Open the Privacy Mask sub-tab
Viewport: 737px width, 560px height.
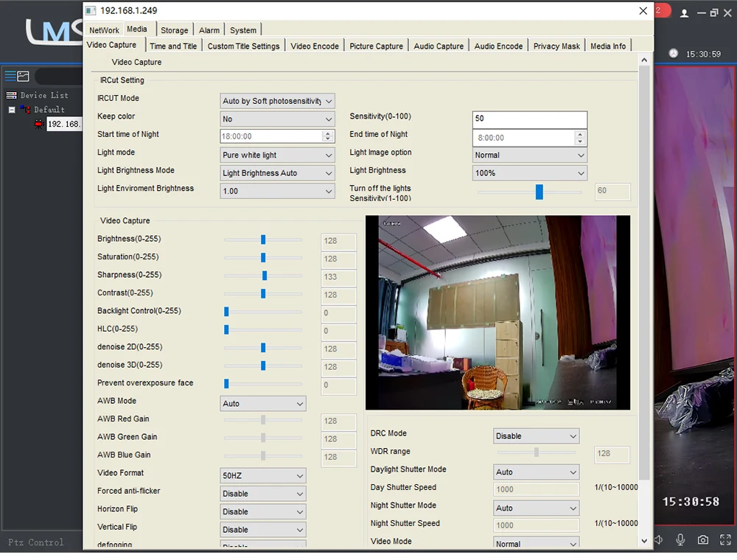pyautogui.click(x=556, y=46)
